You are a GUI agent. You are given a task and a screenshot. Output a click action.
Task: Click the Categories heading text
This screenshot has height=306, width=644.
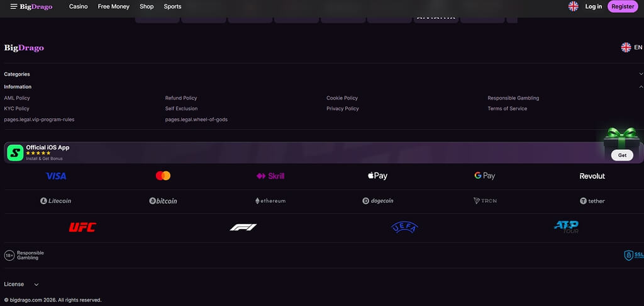point(17,74)
